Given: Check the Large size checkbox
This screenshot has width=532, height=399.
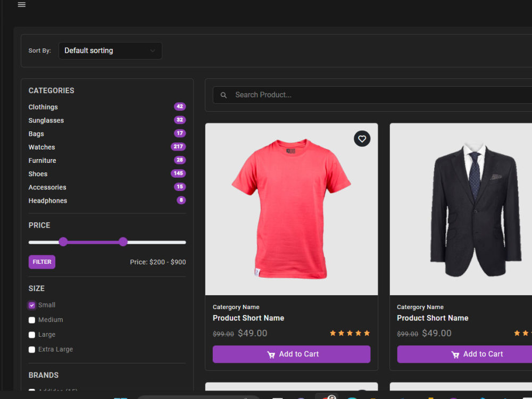Looking at the screenshot, I should 32,335.
